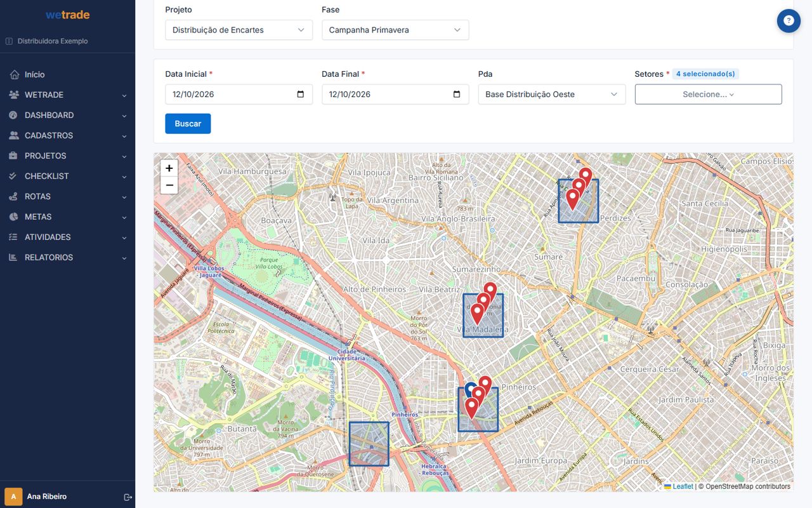Click the Buscar button
The height and width of the screenshot is (508, 812).
[188, 124]
